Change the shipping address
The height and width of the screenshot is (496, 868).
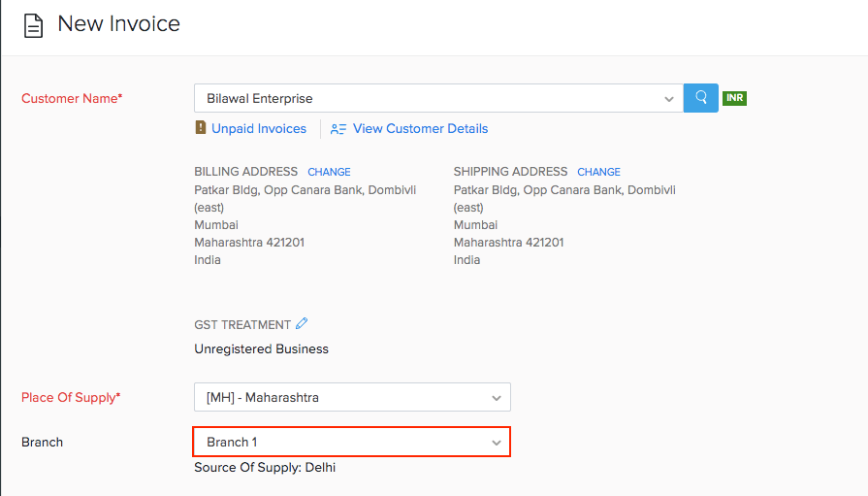pos(598,172)
